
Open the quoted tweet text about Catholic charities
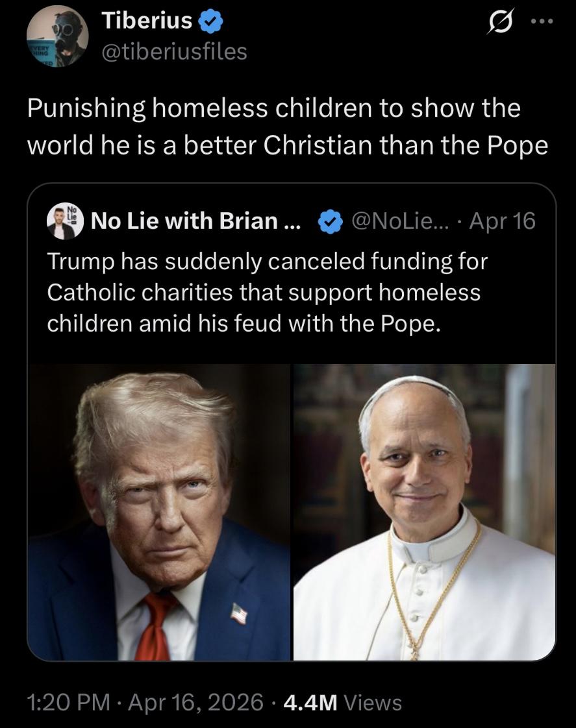(268, 293)
